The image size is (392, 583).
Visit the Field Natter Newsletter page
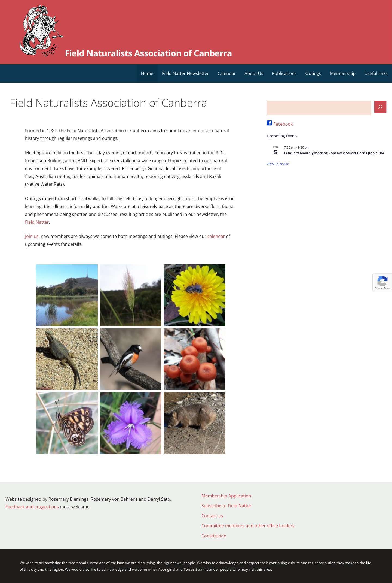(185, 73)
